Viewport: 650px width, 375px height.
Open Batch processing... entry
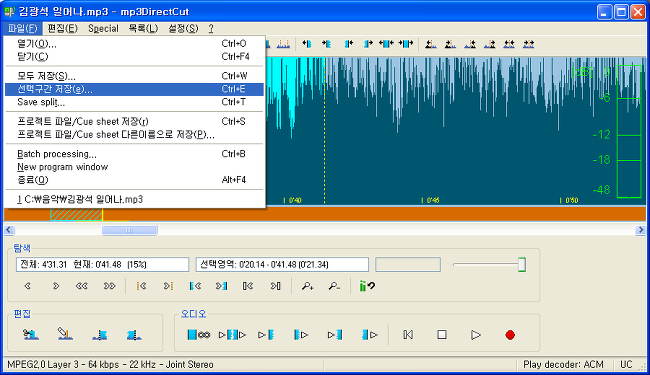pos(134,154)
